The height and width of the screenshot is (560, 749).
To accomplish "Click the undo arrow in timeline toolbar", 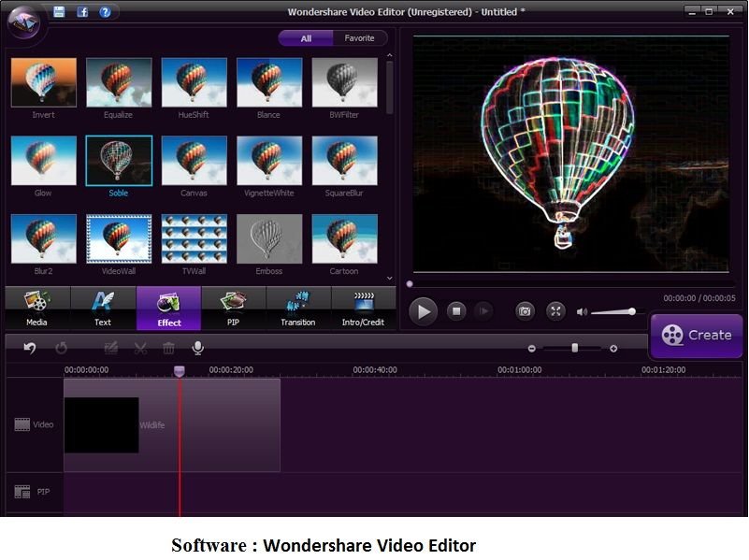I will pos(30,348).
